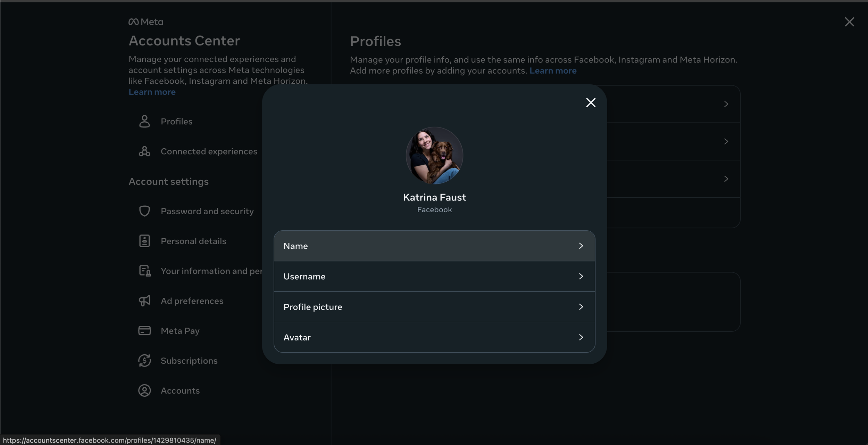Screen dimensions: 868x445
Task: Open Your information and permissions icon
Action: tap(144, 271)
